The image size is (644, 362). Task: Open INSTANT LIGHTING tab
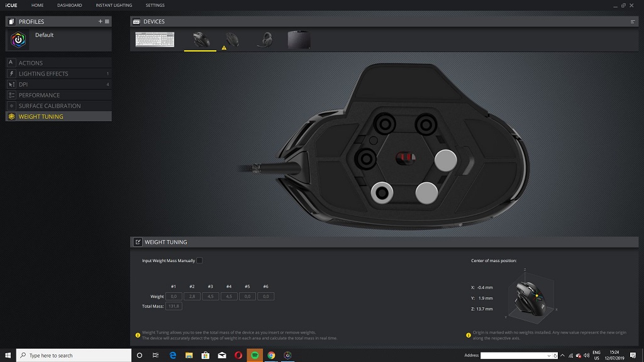tap(114, 5)
